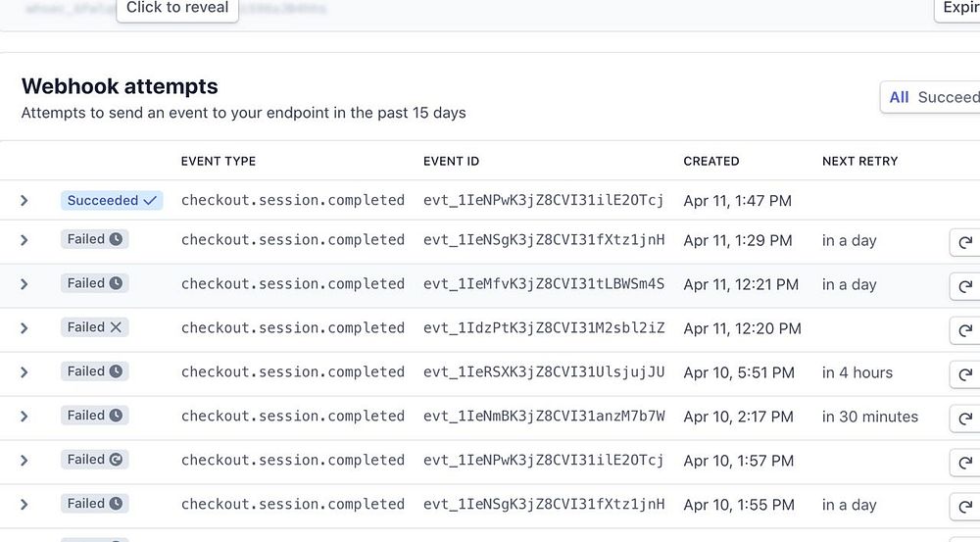Expand the Apr 10, 5:51 PM attempt details
The height and width of the screenshot is (542, 980).
coord(24,372)
